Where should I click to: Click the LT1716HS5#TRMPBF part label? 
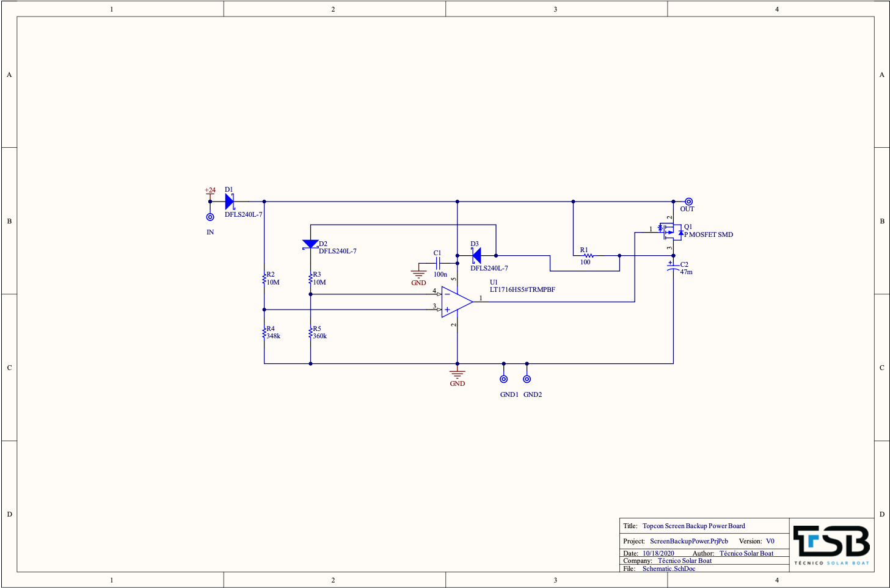coord(522,289)
